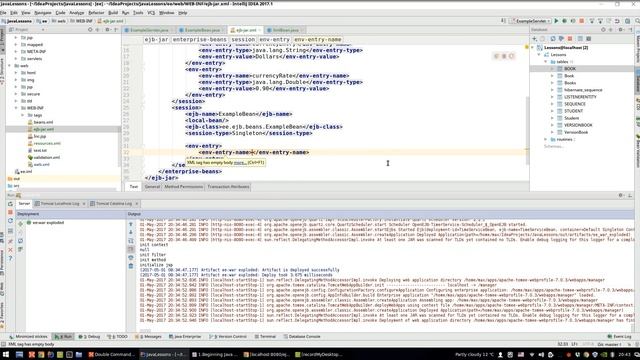Screen dimensions: 640x360
Task: Collapse the tables folder in the Database tree
Action: (x=546, y=62)
